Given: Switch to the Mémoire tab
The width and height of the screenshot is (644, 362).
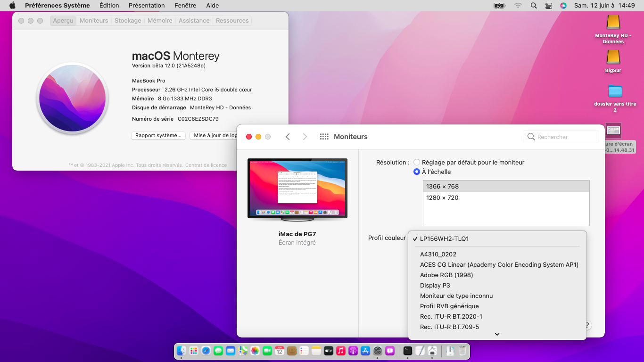Looking at the screenshot, I should click(x=160, y=21).
